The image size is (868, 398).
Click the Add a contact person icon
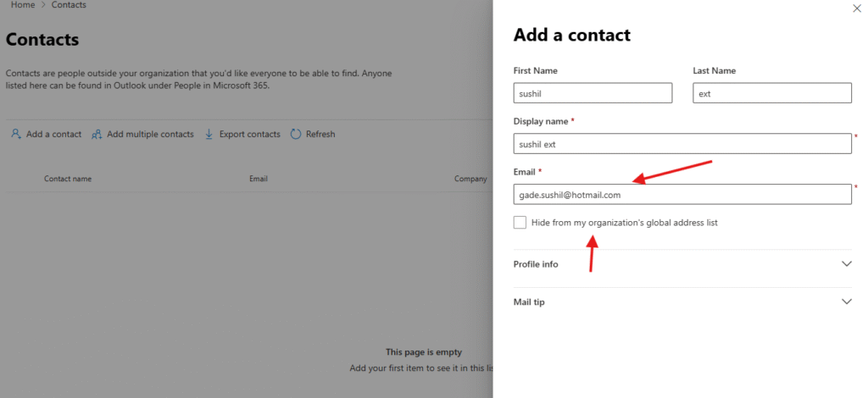tap(16, 134)
